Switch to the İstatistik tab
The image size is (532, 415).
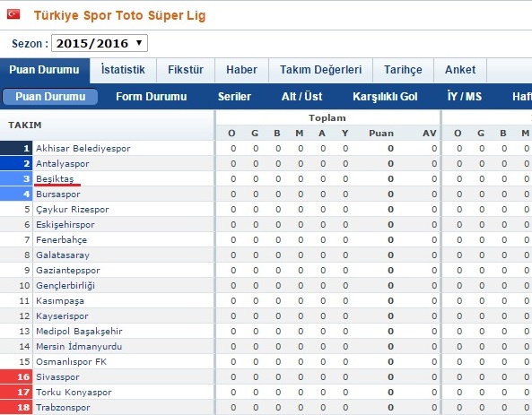(123, 70)
